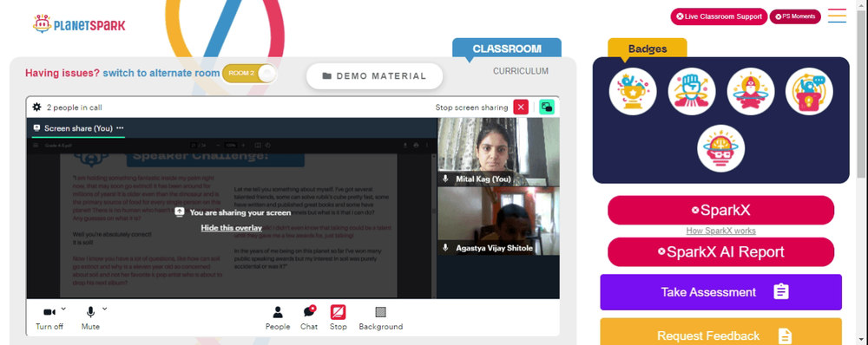Award the trophy cup badge

pos(633,91)
